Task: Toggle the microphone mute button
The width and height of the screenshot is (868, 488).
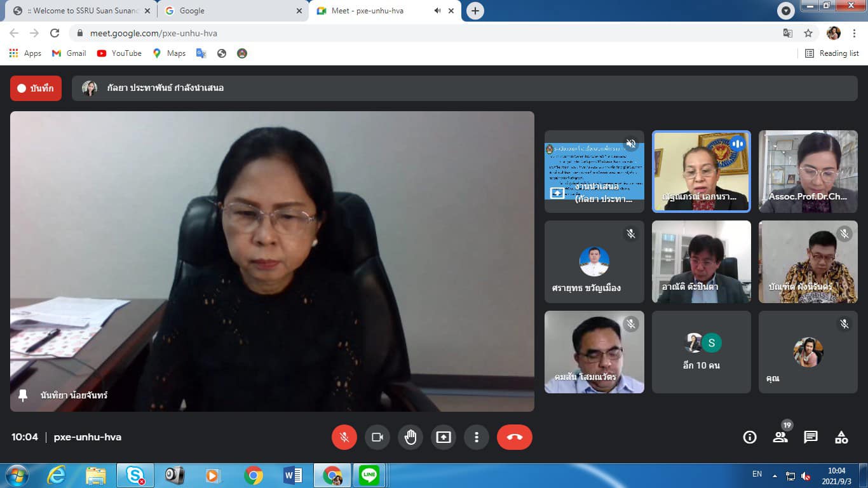Action: click(x=344, y=437)
